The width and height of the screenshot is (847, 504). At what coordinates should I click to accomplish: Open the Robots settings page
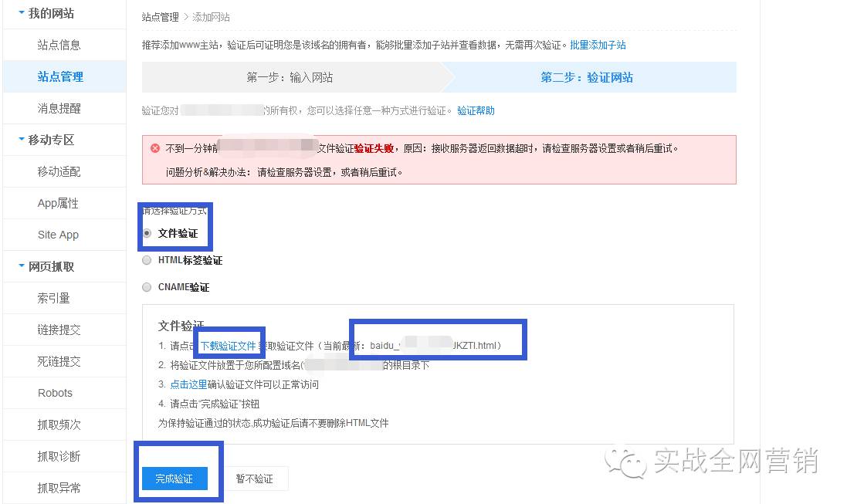click(54, 393)
